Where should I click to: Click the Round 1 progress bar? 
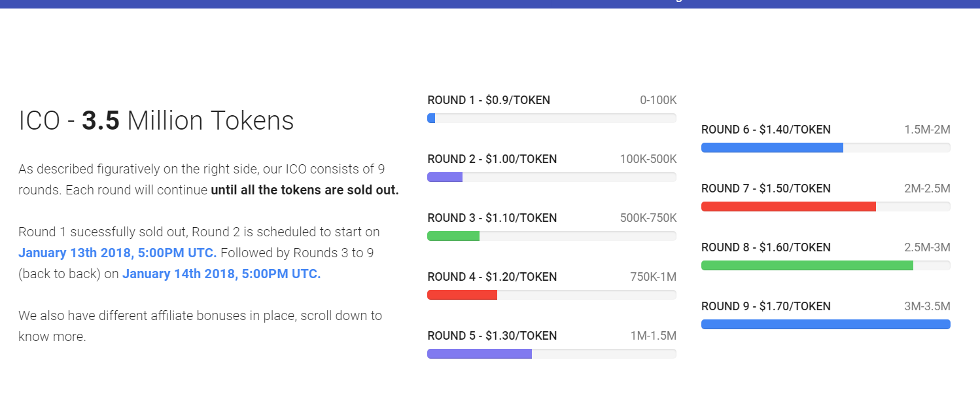pyautogui.click(x=551, y=118)
